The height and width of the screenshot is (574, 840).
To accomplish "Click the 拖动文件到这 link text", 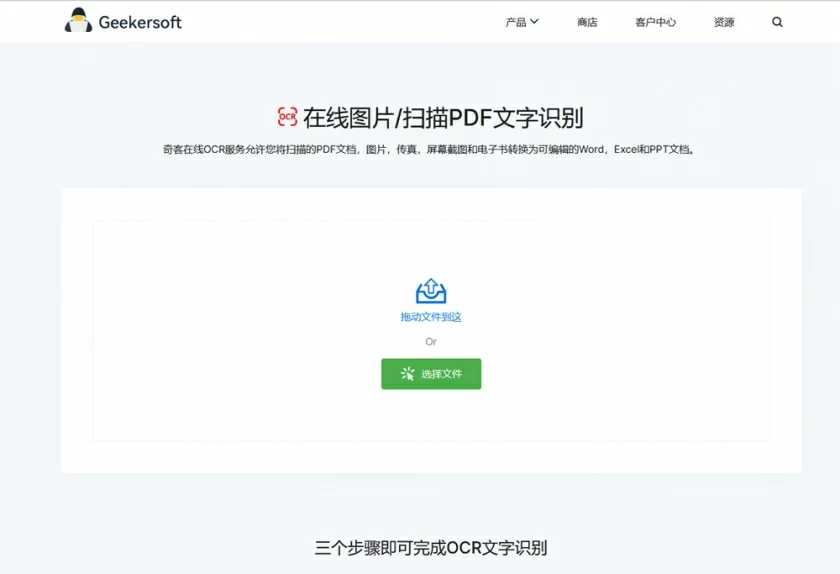I will pos(431,317).
